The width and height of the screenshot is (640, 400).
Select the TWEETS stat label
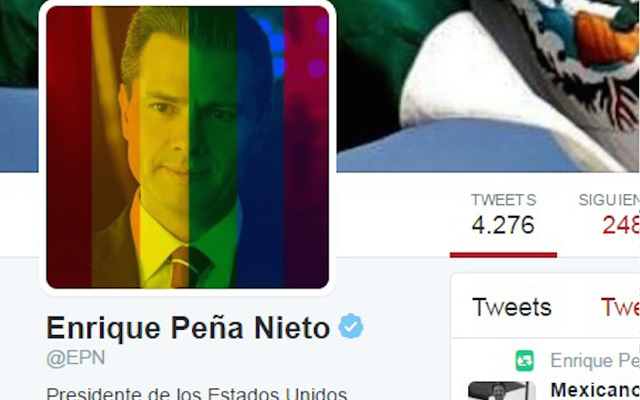pyautogui.click(x=503, y=200)
